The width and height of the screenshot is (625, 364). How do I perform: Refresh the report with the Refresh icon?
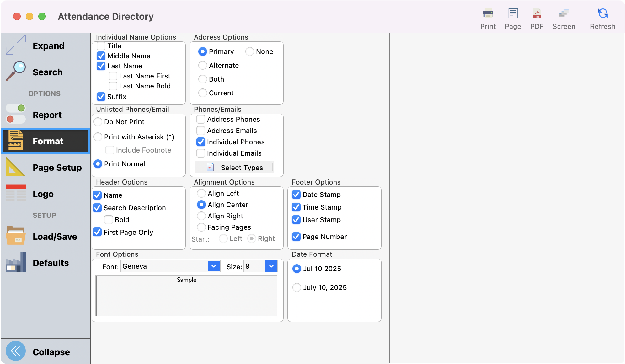602,14
